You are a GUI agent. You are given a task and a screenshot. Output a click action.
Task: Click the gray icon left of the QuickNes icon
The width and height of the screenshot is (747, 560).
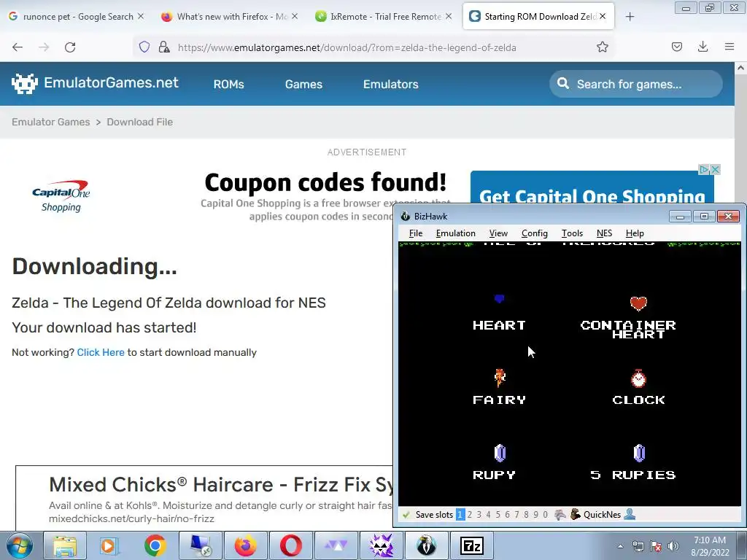pyautogui.click(x=560, y=514)
